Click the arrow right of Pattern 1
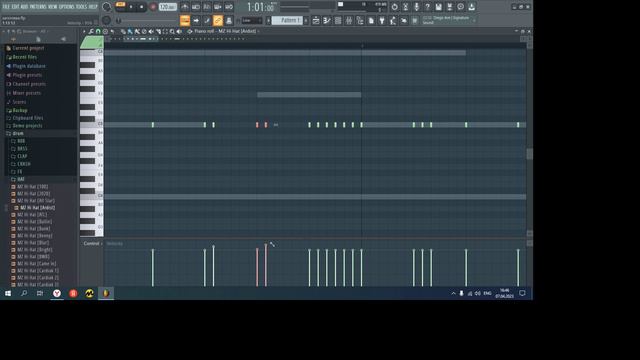The width and height of the screenshot is (640, 360). [306, 20]
